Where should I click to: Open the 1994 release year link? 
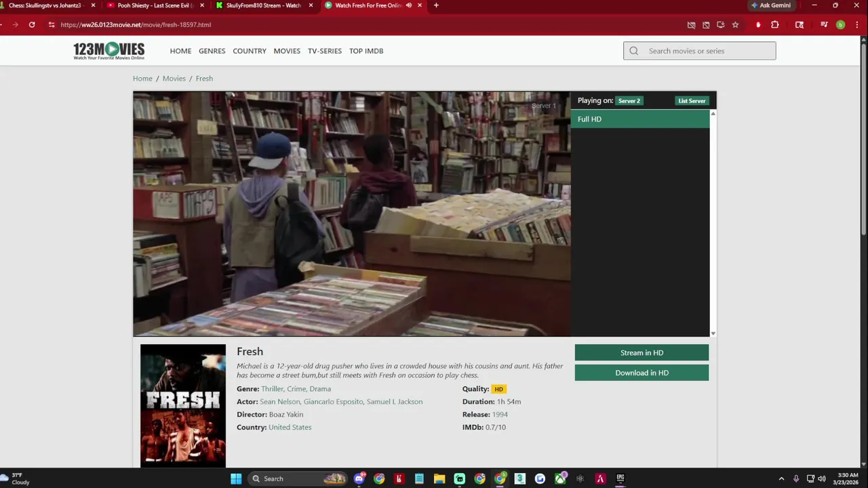500,415
